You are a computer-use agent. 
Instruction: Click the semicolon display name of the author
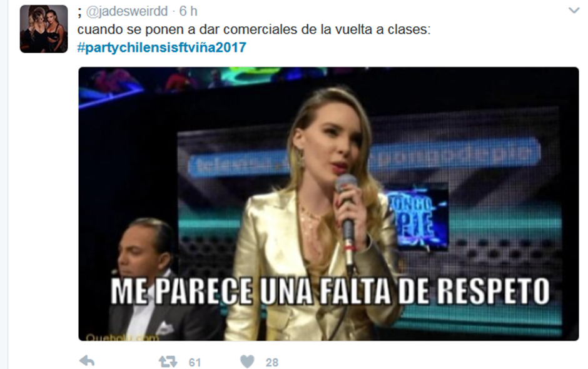(x=79, y=13)
